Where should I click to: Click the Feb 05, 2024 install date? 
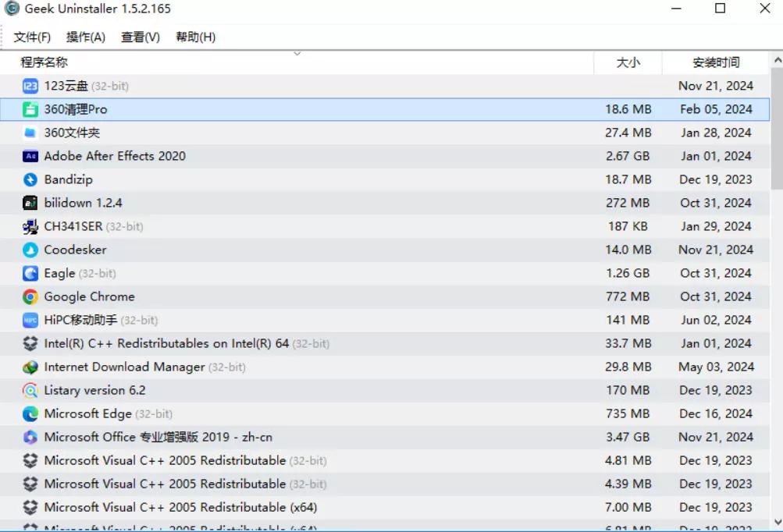(x=716, y=109)
